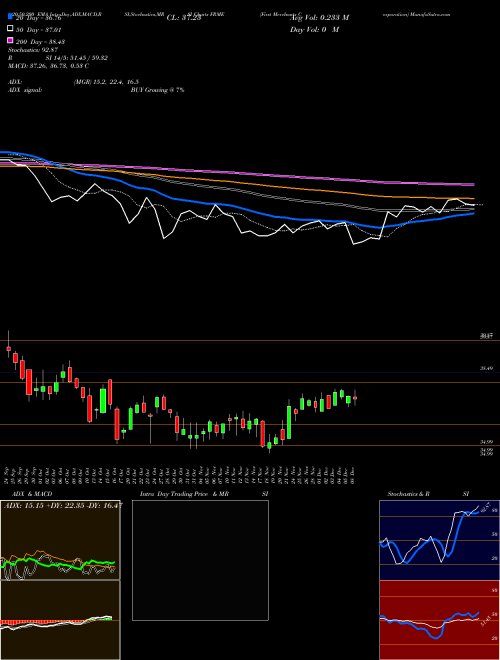Click the 'ADX & MACD' panel title

coord(32,494)
